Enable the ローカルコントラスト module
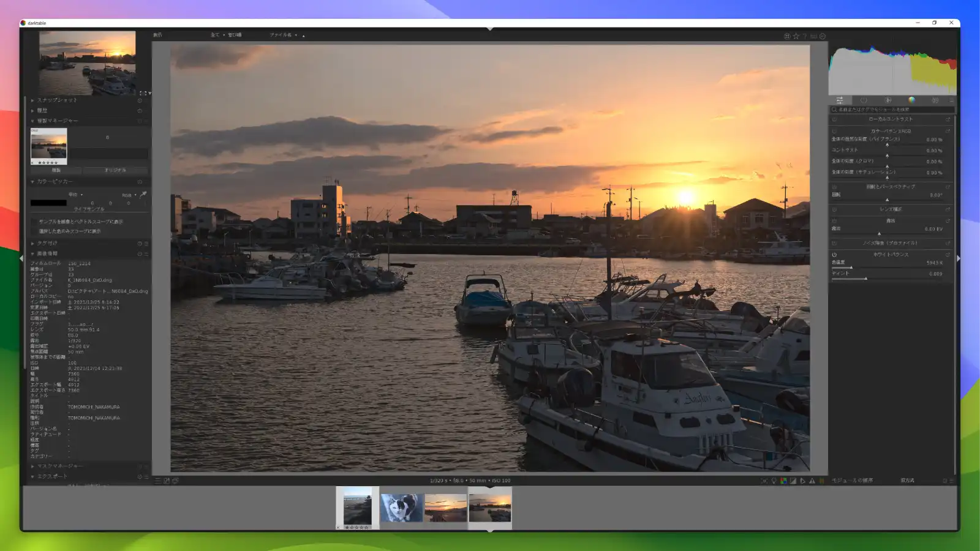 pyautogui.click(x=834, y=119)
